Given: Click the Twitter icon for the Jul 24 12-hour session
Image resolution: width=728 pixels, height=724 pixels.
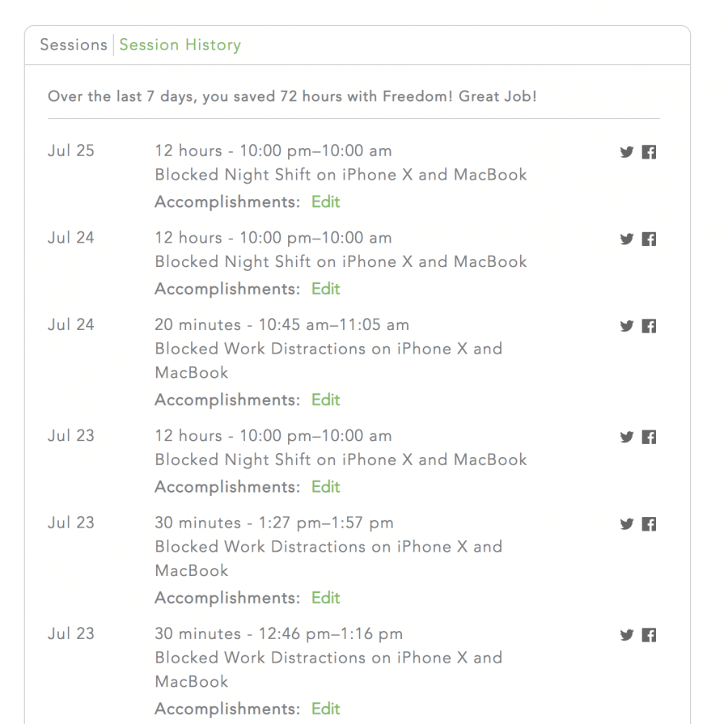Looking at the screenshot, I should click(x=626, y=239).
